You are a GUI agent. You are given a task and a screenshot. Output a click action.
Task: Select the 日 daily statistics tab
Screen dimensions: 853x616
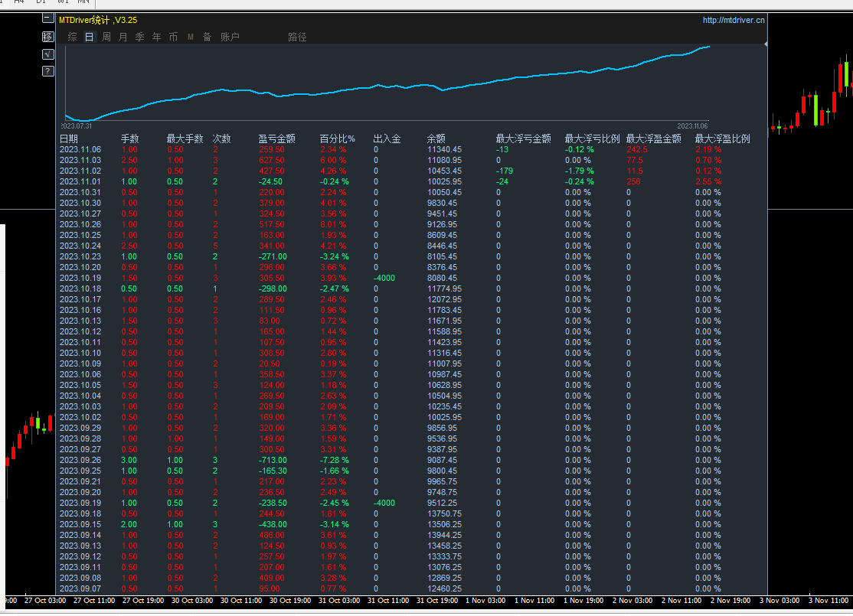click(89, 37)
